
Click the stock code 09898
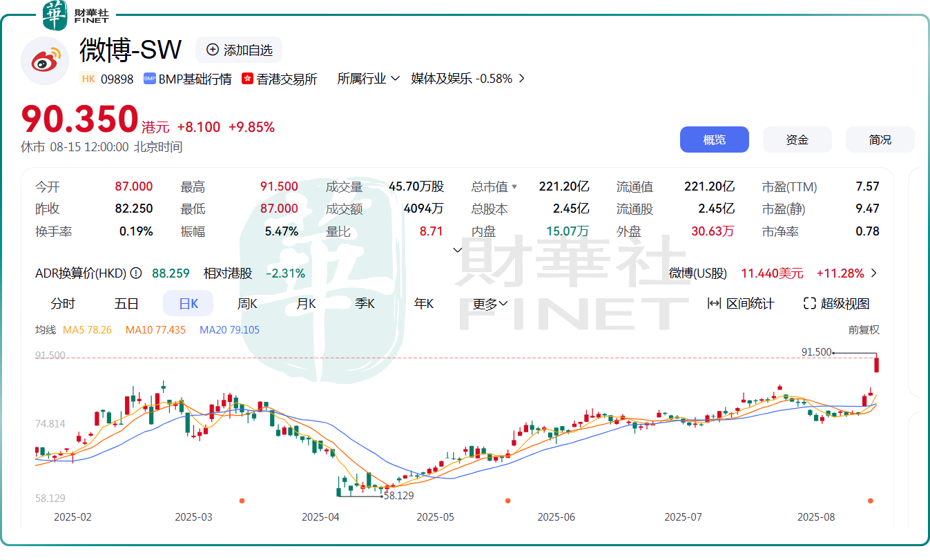(117, 79)
